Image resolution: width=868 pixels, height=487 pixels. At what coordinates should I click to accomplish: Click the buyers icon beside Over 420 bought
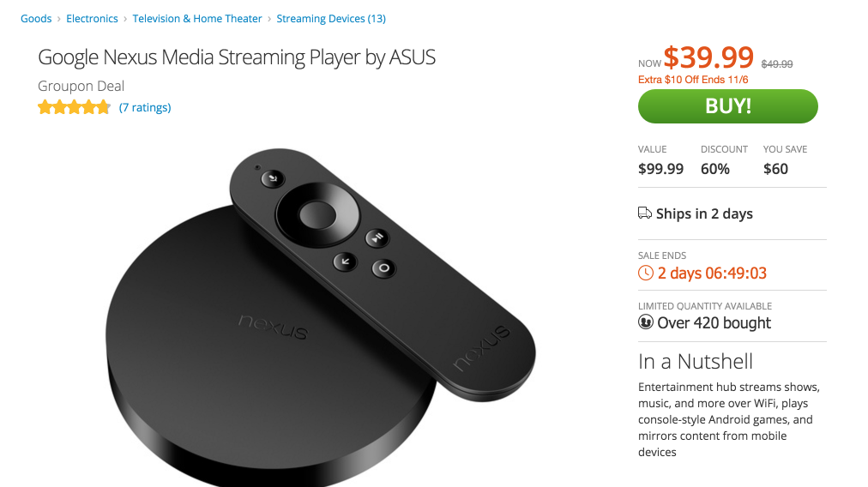click(x=646, y=322)
